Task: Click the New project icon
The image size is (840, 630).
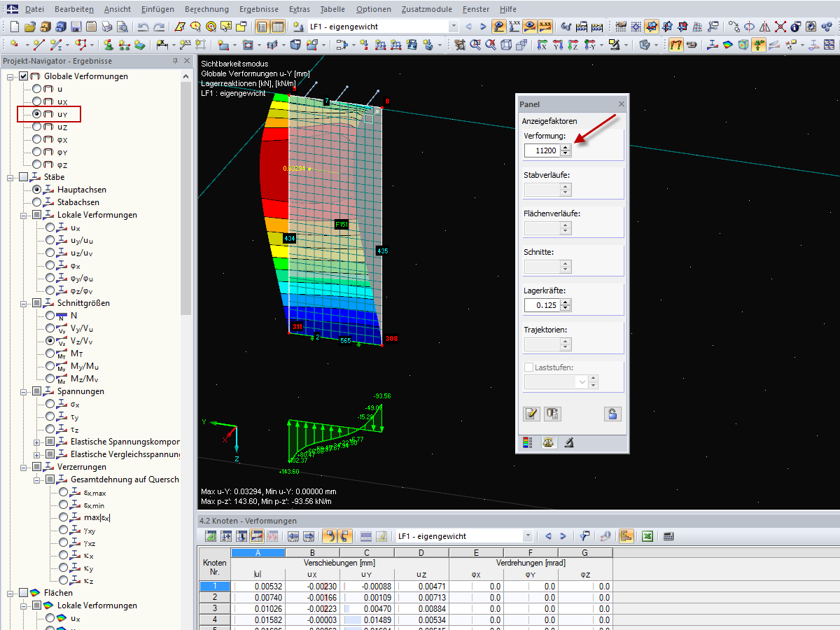Action: coord(14,26)
